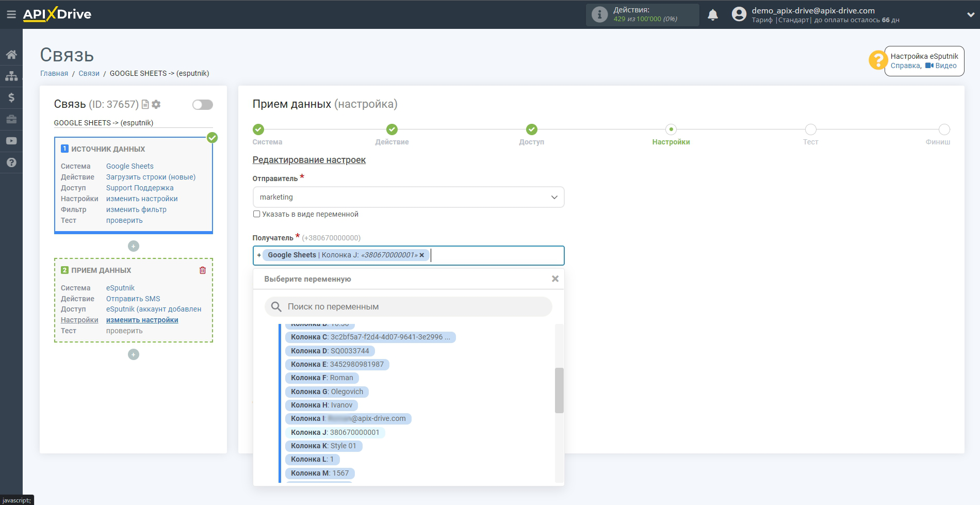
Task: Remove the Колонка J tag from recipient
Action: (422, 255)
